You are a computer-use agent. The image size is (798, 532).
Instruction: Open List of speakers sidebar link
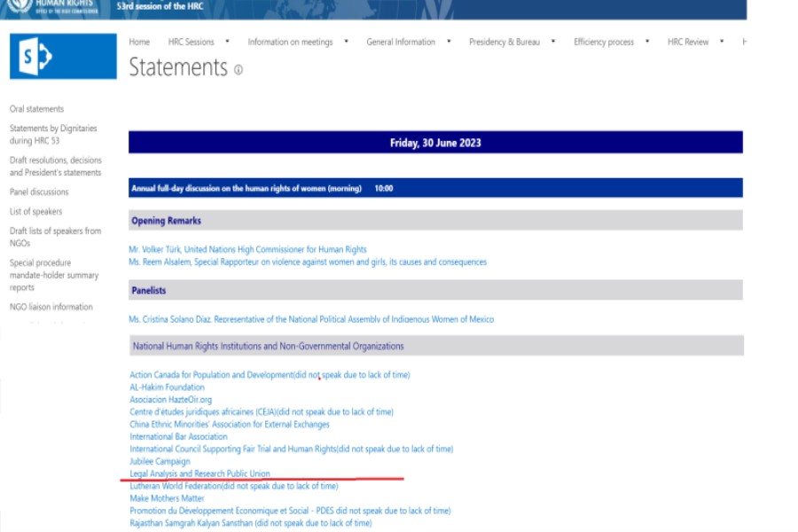pos(35,211)
